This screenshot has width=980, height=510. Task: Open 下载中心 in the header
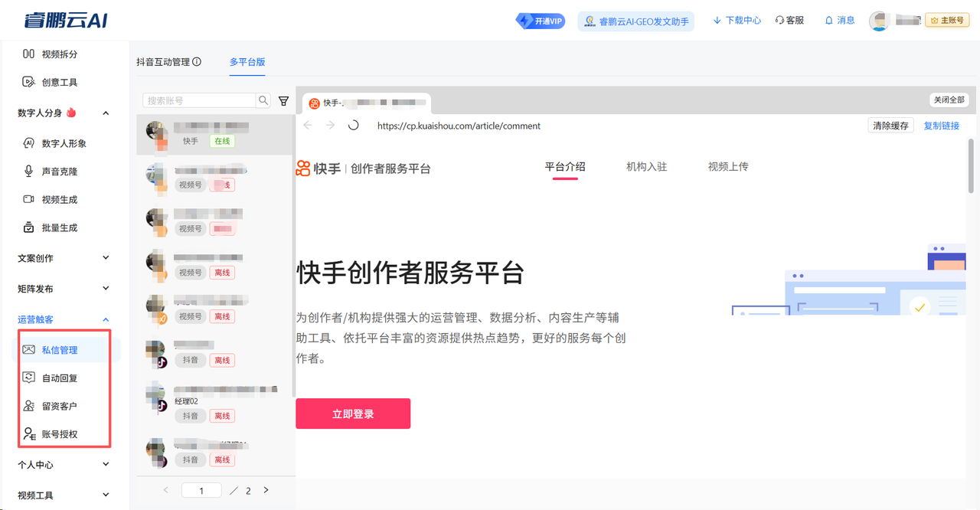(x=737, y=21)
